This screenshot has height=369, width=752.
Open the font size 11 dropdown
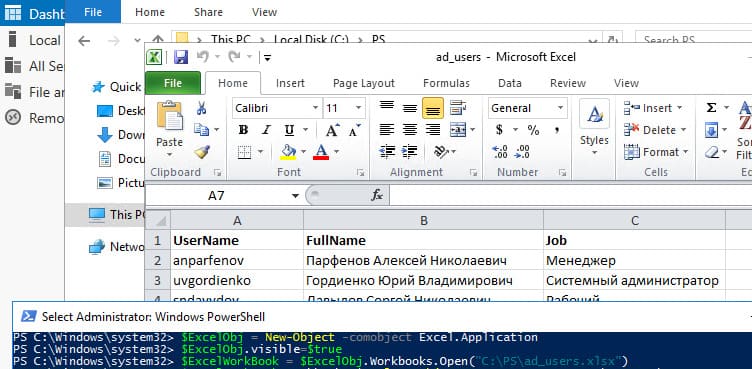[358, 108]
